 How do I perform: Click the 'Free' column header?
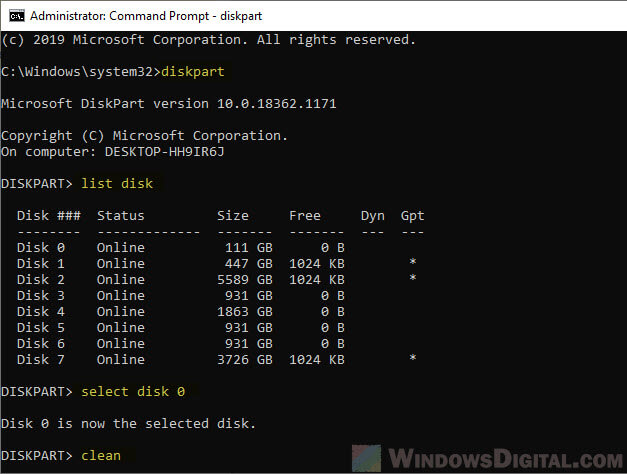click(305, 216)
